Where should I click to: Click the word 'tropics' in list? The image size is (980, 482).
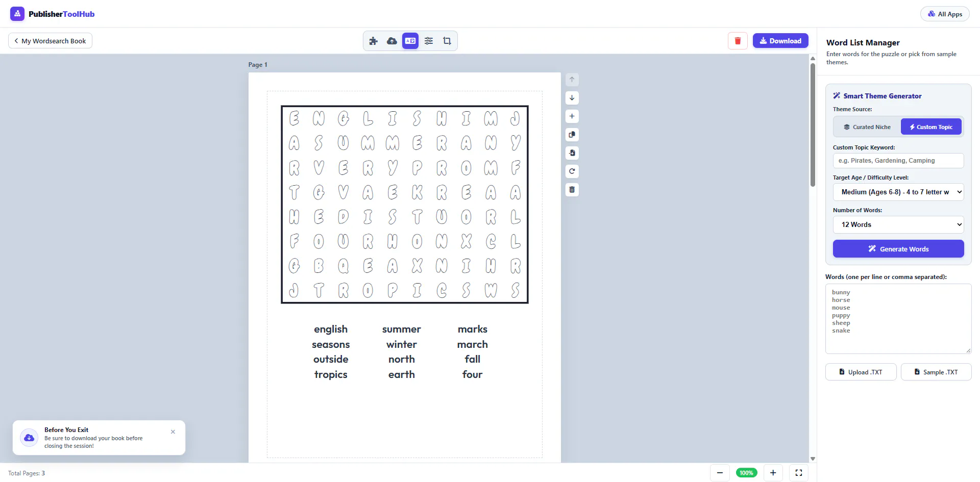331,375
